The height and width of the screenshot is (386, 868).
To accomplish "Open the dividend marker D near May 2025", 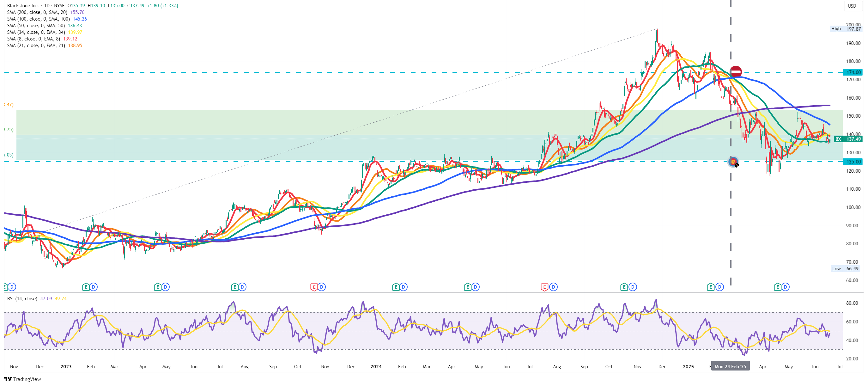I will click(x=786, y=287).
